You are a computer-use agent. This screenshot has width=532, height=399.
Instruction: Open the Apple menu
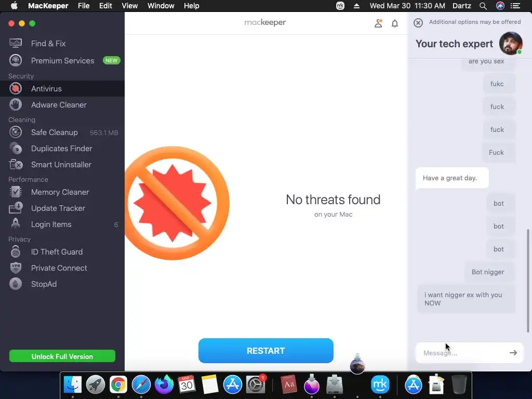[x=14, y=6]
